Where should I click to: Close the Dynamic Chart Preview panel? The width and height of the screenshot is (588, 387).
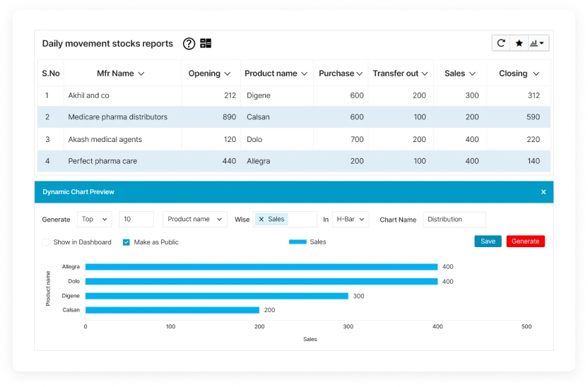(543, 192)
